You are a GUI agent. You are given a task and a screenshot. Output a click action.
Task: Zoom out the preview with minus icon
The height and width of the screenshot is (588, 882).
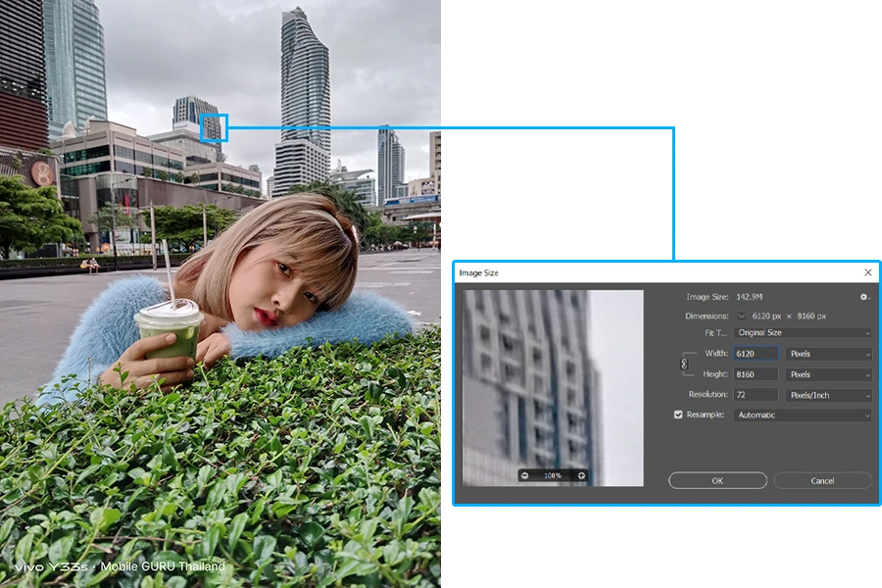tap(525, 475)
